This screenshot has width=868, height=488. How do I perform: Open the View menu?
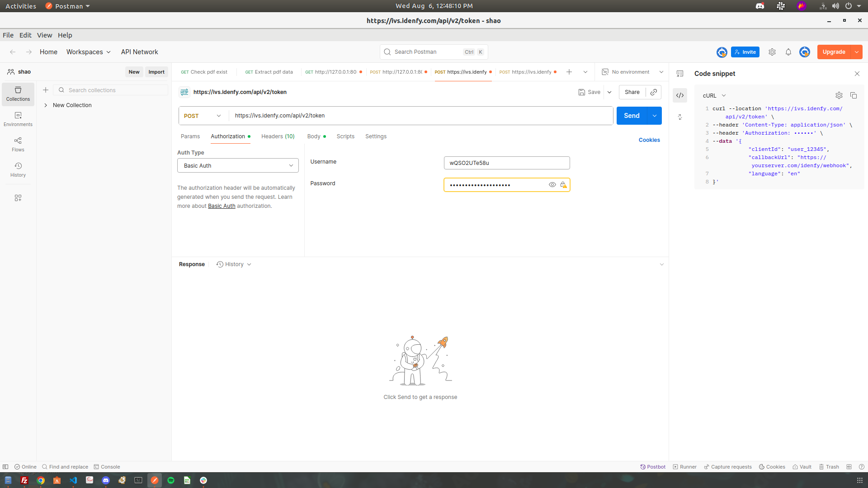pyautogui.click(x=44, y=35)
